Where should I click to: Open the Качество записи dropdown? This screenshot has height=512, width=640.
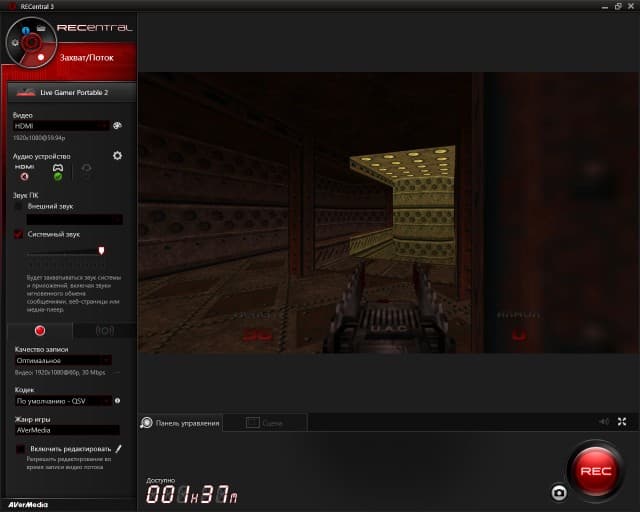pyautogui.click(x=63, y=361)
